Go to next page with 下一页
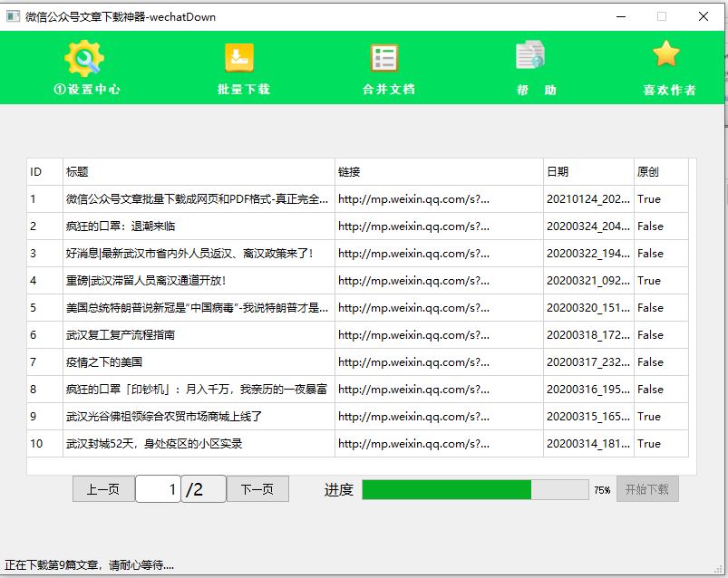 [x=257, y=489]
